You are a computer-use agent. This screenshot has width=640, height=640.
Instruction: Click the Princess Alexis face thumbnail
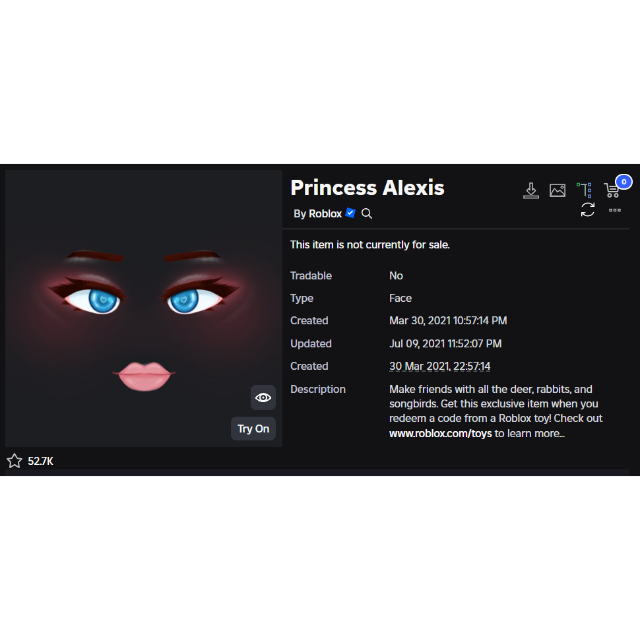point(143,309)
